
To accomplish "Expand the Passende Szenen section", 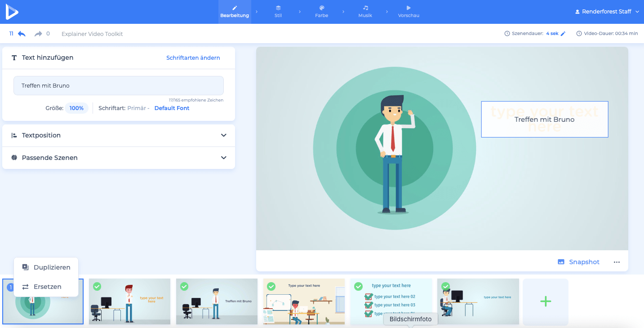I will tap(223, 158).
